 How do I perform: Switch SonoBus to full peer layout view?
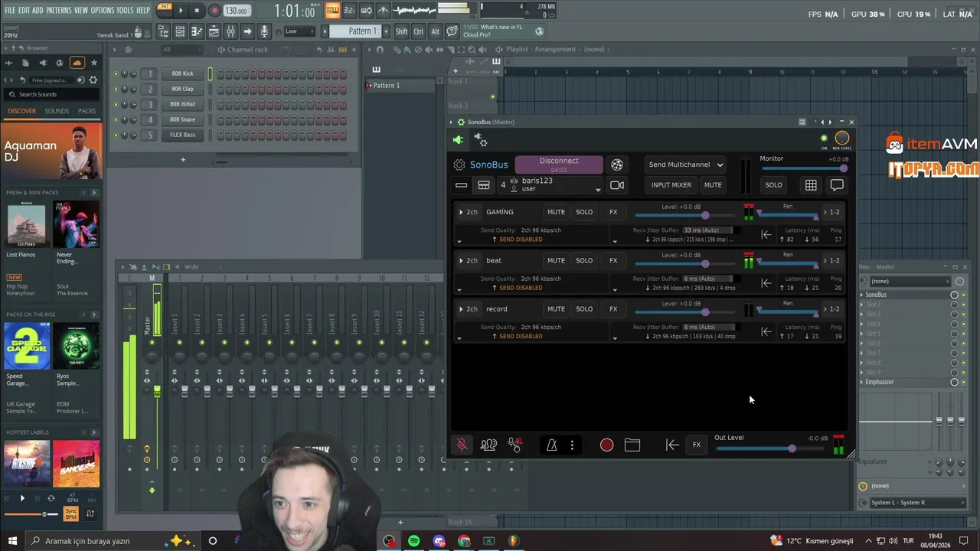click(484, 185)
